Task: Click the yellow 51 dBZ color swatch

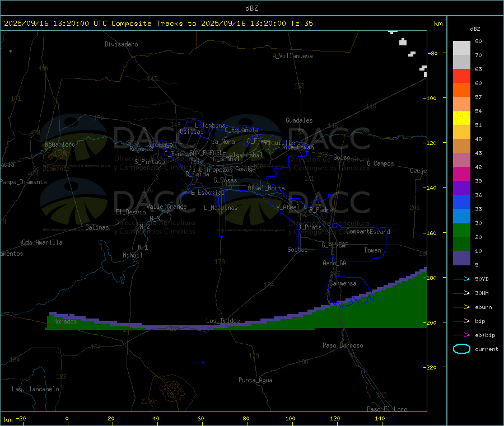Action: click(x=461, y=118)
